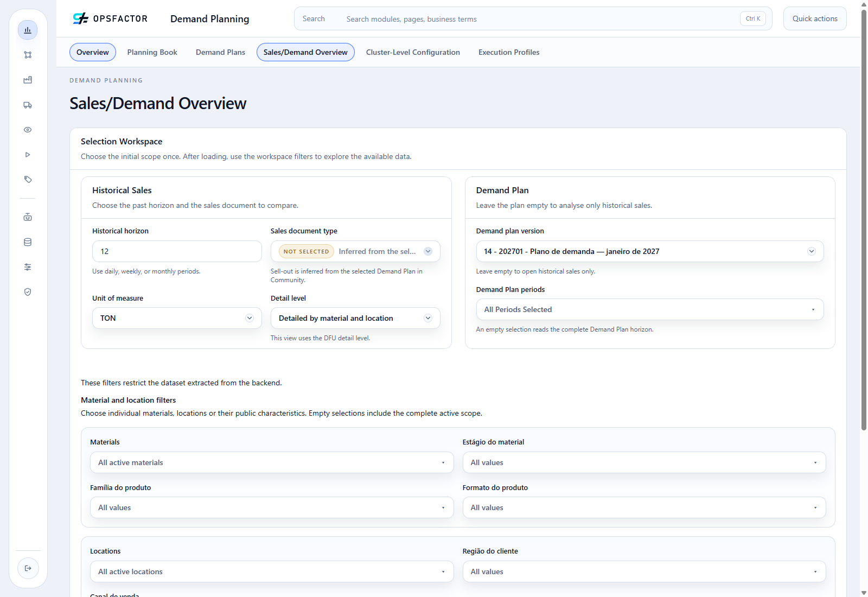
Task: Open the Demand plan version dropdown
Action: [650, 251]
